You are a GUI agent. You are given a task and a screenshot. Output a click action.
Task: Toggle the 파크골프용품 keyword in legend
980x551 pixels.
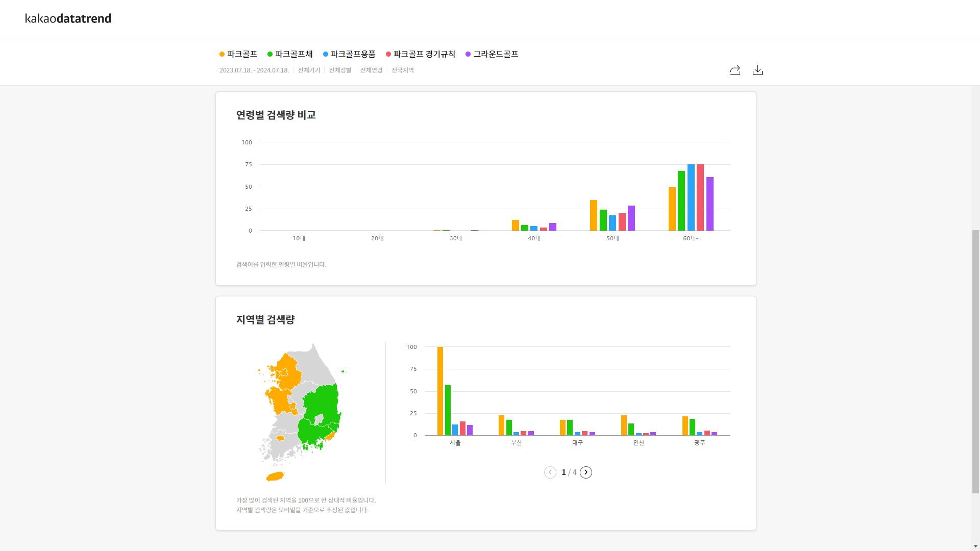pos(352,54)
